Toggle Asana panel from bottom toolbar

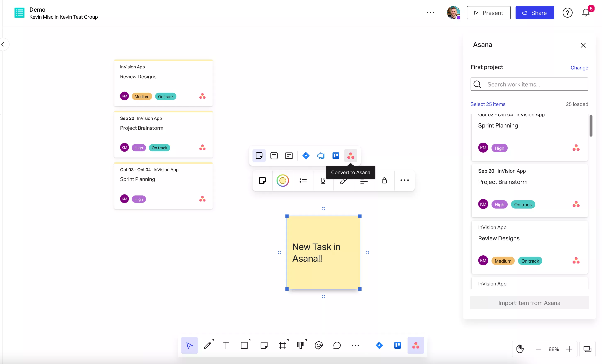pos(416,345)
